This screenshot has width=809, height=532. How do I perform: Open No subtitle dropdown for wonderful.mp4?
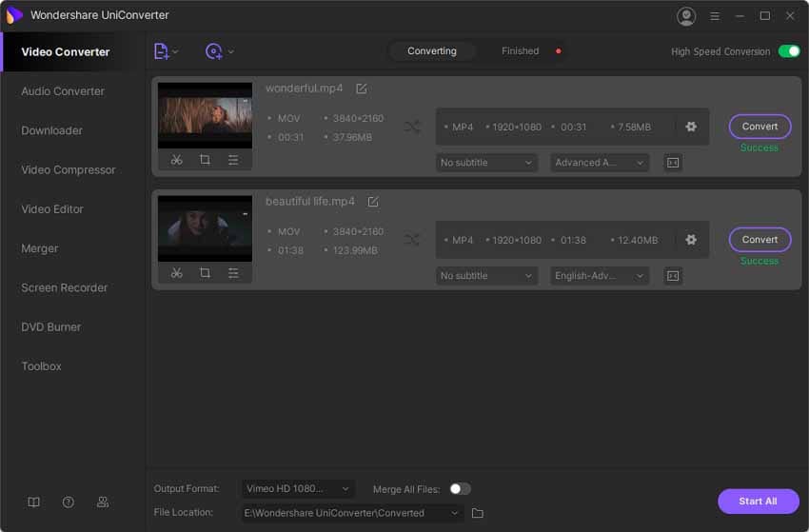(x=486, y=163)
